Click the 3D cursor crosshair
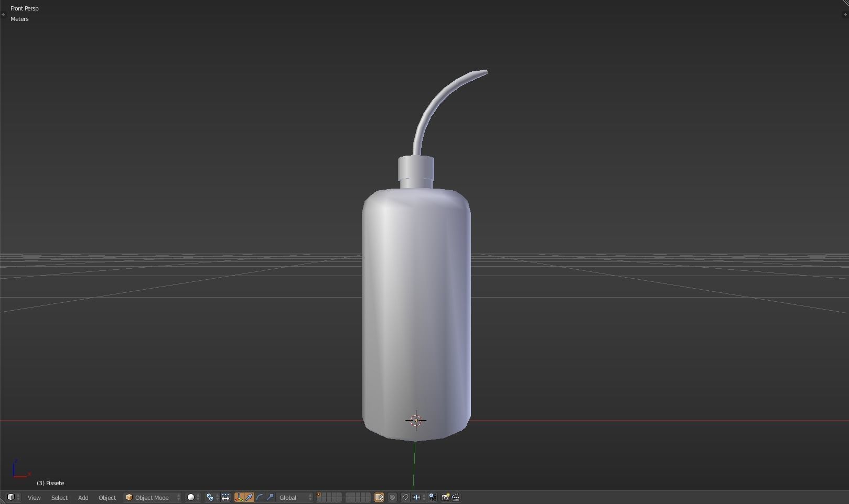 (416, 420)
